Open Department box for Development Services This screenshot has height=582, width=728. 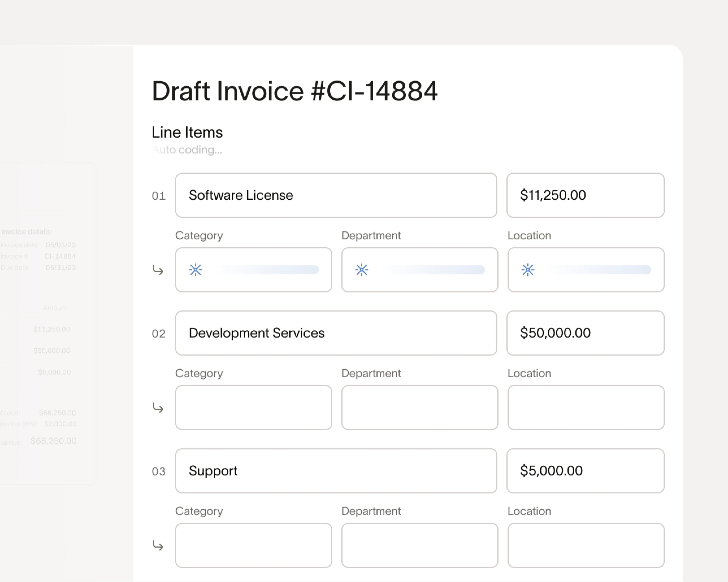coord(420,407)
